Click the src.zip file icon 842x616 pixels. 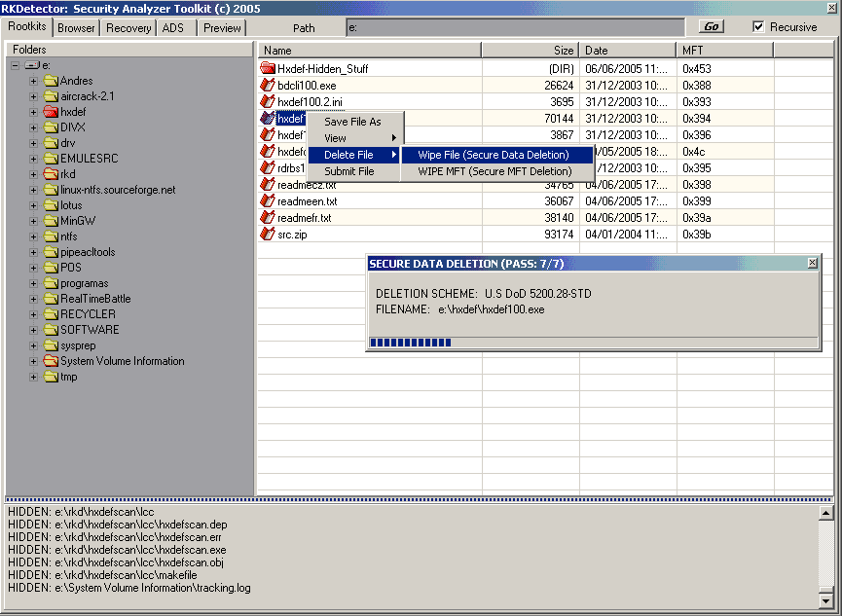click(x=268, y=235)
